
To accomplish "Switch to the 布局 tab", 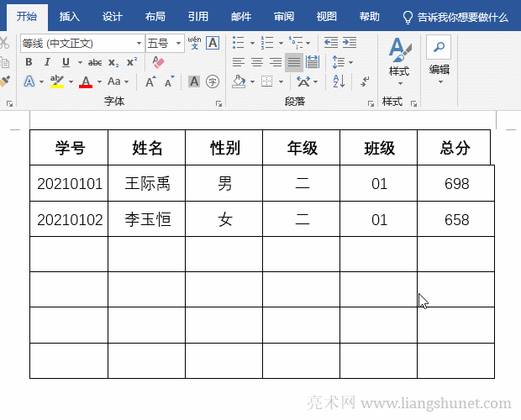I will click(155, 17).
